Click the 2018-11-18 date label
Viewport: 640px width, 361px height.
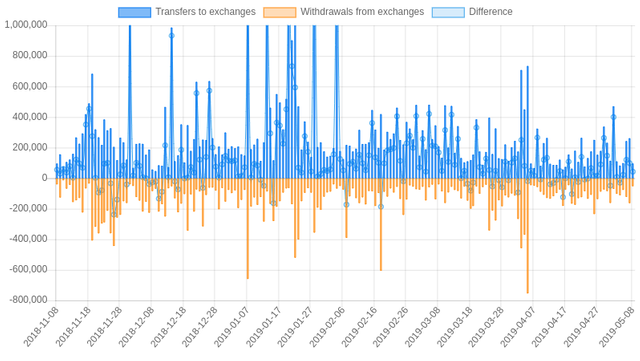72,327
